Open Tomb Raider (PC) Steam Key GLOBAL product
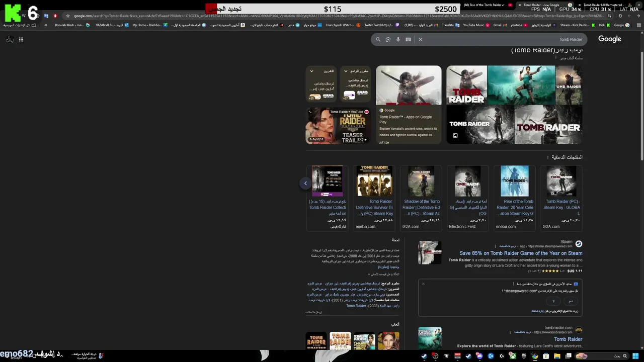The height and width of the screenshot is (362, 644). click(561, 198)
